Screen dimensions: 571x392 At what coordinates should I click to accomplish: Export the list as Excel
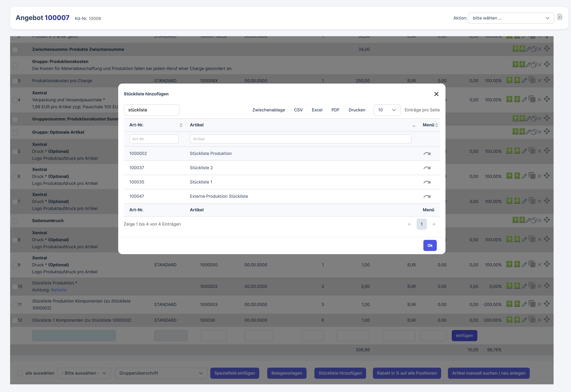click(x=317, y=110)
